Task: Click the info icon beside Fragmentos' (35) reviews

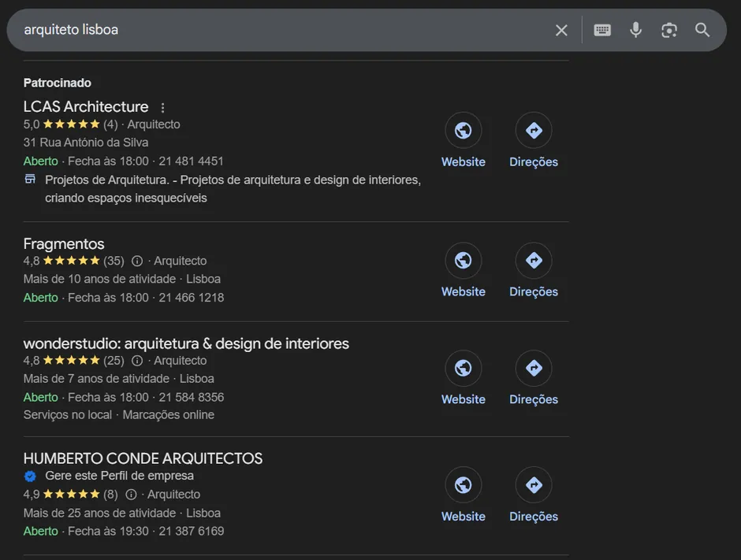Action: (137, 261)
